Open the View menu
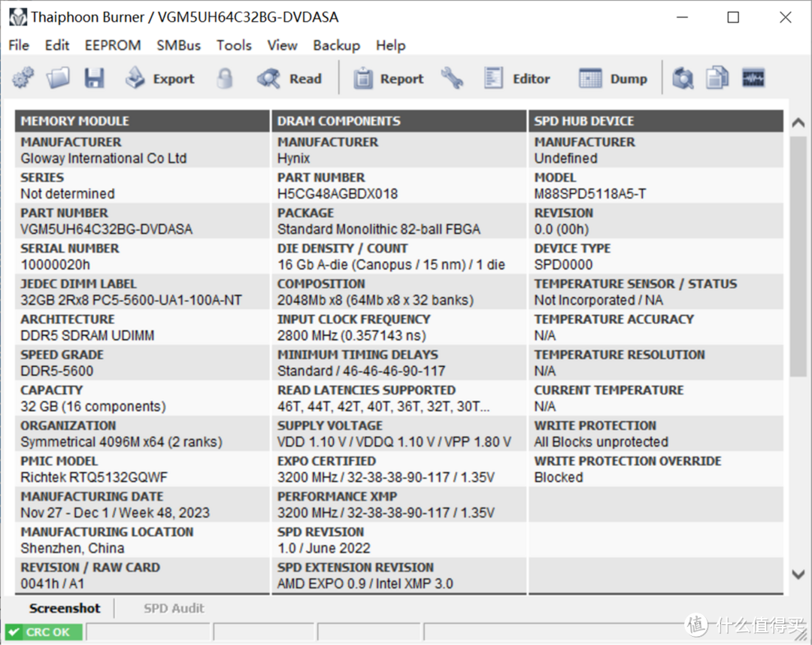Viewport: 812px width, 645px height. coord(282,45)
